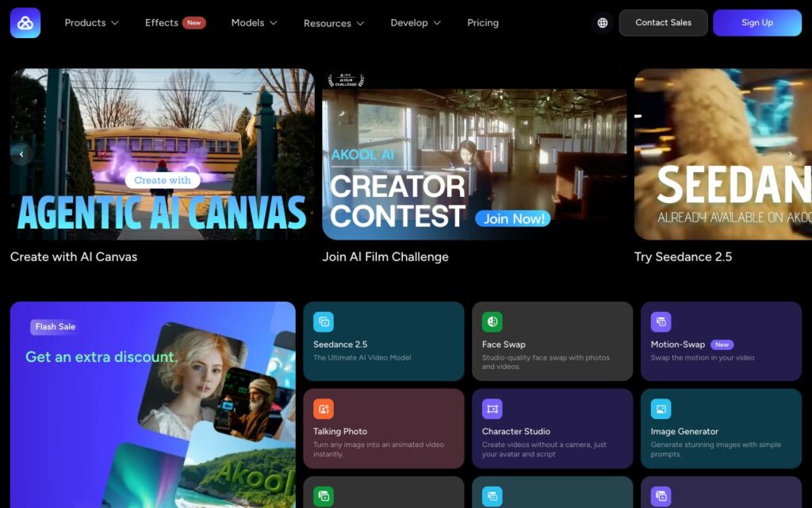This screenshot has width=812, height=508.
Task: Click the Sign Up button
Action: (757, 23)
